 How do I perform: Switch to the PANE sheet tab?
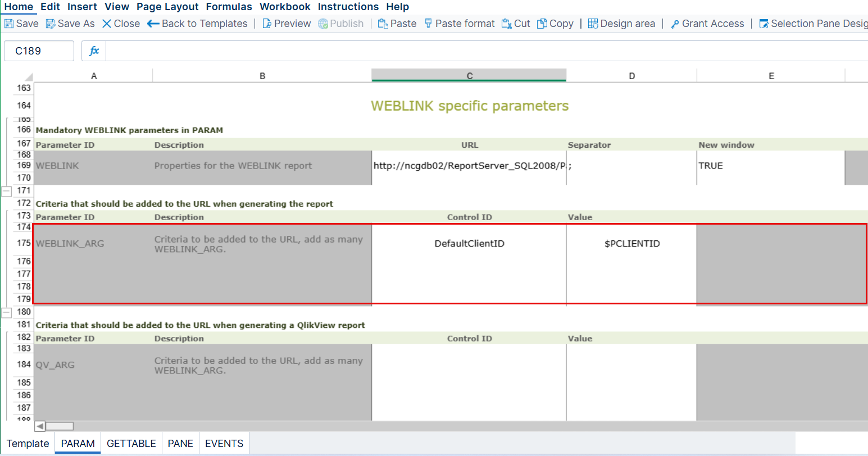click(x=180, y=443)
